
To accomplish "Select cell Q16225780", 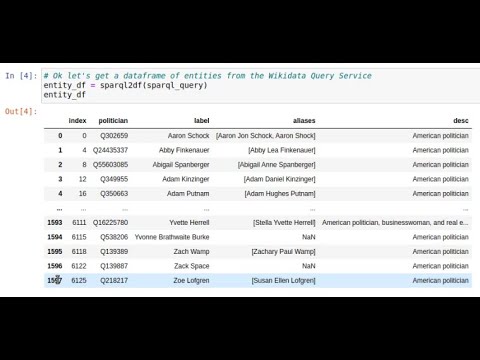I will (x=110, y=222).
